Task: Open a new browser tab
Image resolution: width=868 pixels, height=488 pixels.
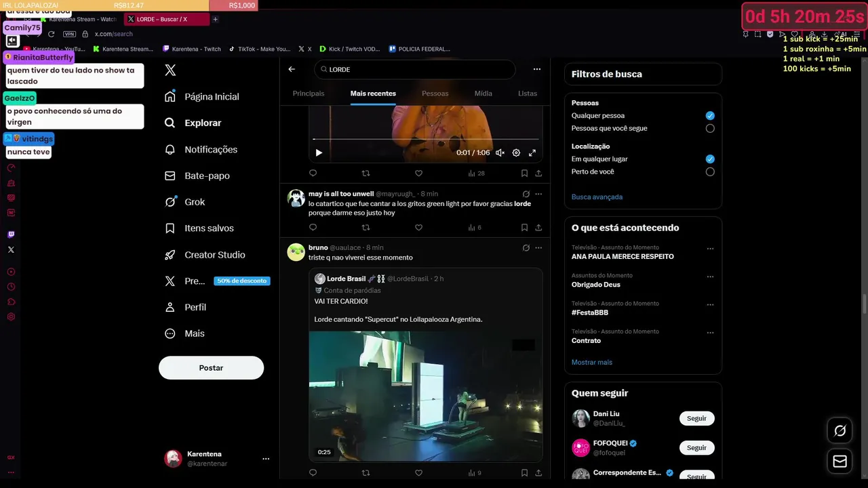Action: tap(216, 19)
